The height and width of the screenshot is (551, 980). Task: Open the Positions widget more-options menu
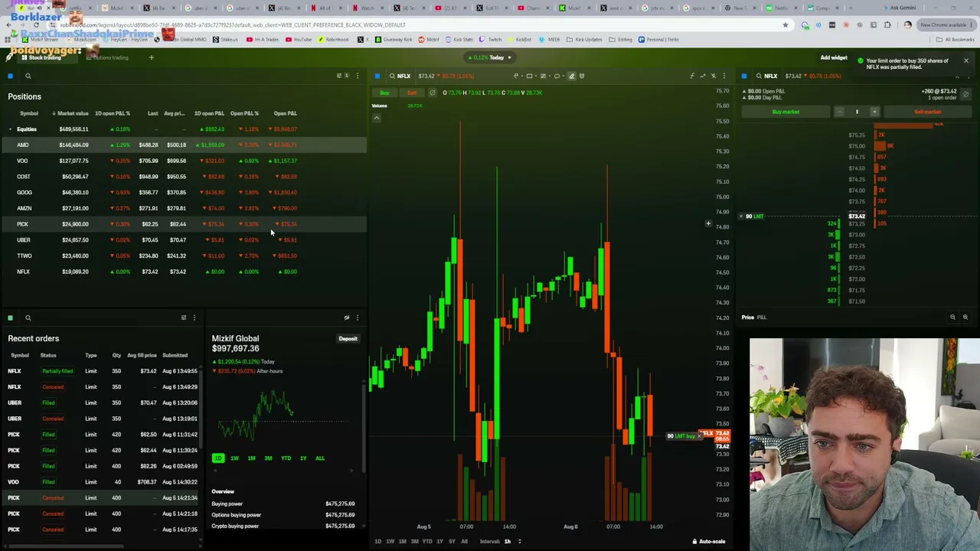click(x=357, y=76)
